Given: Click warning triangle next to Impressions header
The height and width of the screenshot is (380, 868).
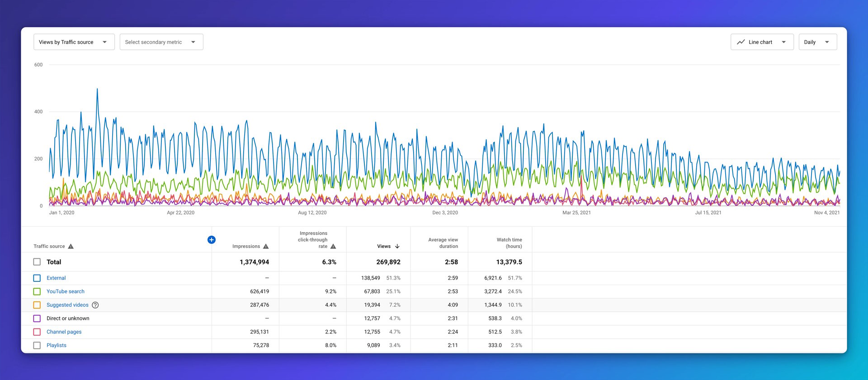Looking at the screenshot, I should click(x=266, y=247).
